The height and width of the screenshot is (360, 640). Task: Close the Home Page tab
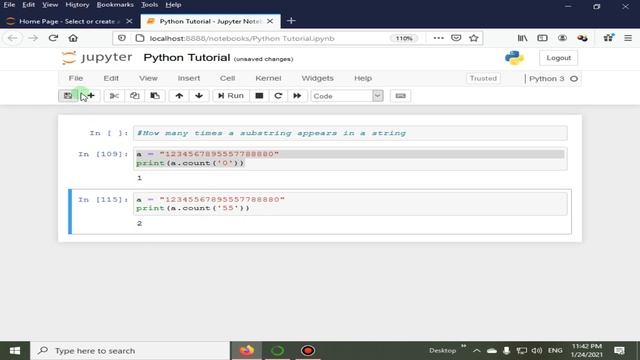click(129, 21)
